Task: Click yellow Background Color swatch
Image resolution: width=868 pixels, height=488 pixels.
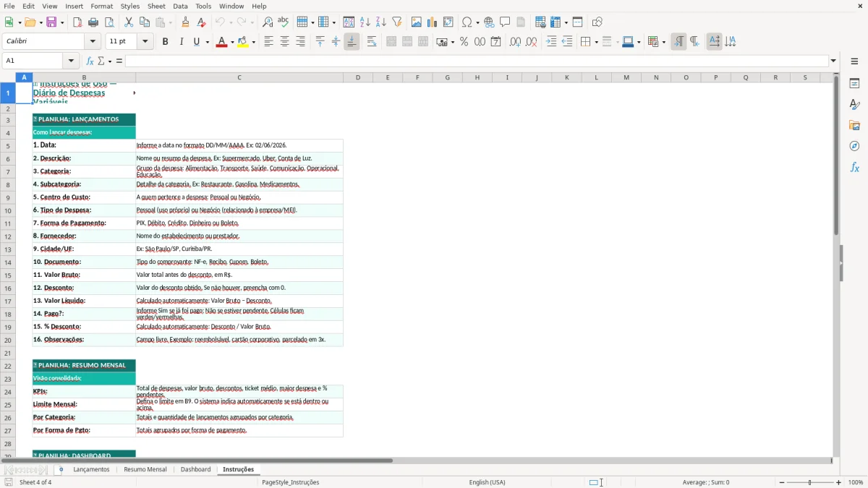Action: 243,42
